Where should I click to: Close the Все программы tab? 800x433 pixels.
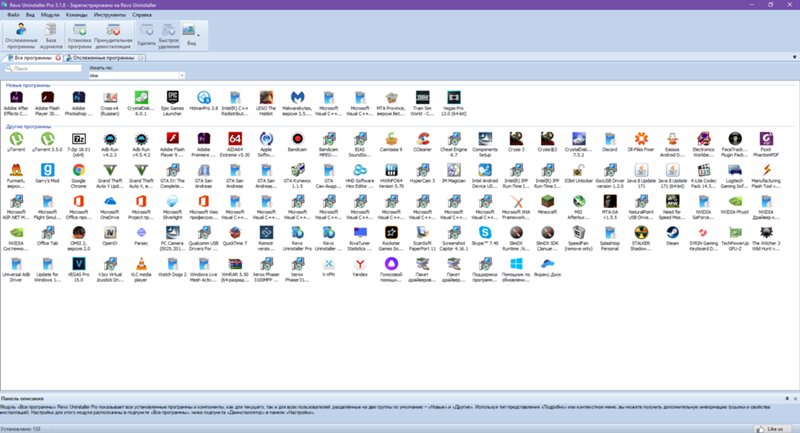[x=58, y=58]
